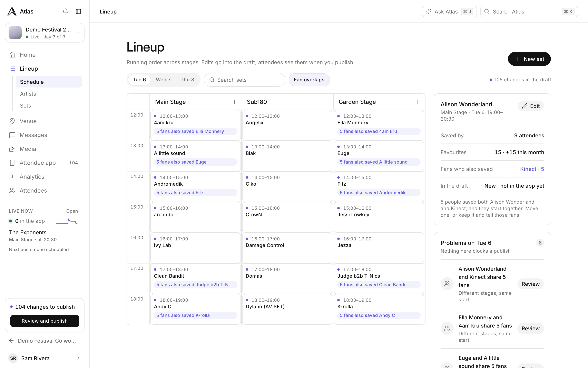Image resolution: width=588 pixels, height=368 pixels.
Task: Review Alison Wonderland and Kinect overlap
Action: point(530,284)
